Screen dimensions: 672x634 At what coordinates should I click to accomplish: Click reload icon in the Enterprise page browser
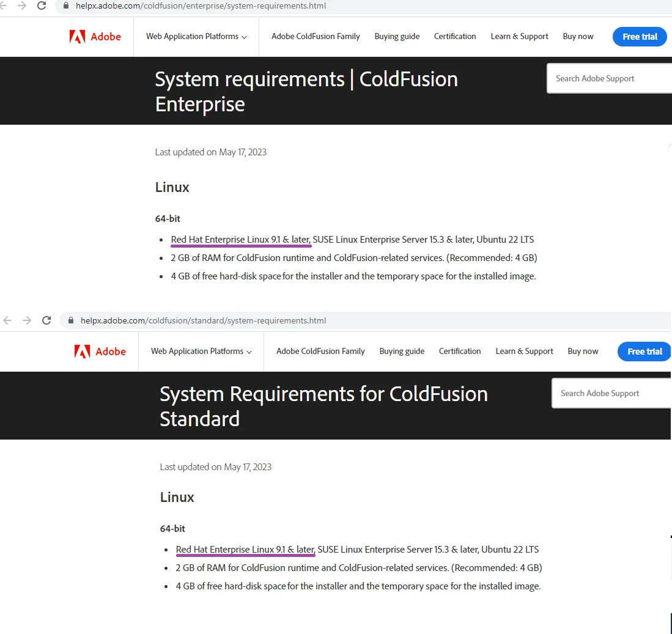point(42,6)
